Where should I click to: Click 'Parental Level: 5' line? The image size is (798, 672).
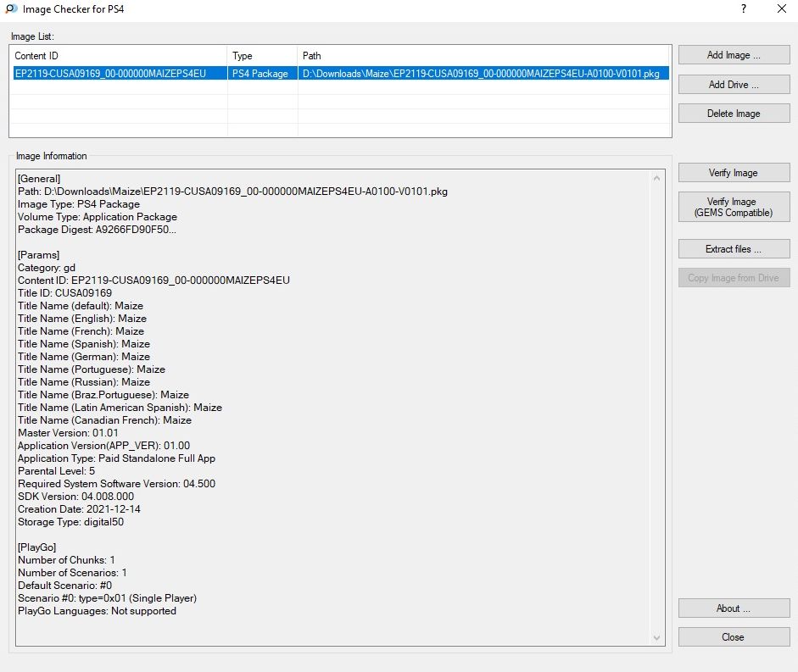[x=57, y=471]
